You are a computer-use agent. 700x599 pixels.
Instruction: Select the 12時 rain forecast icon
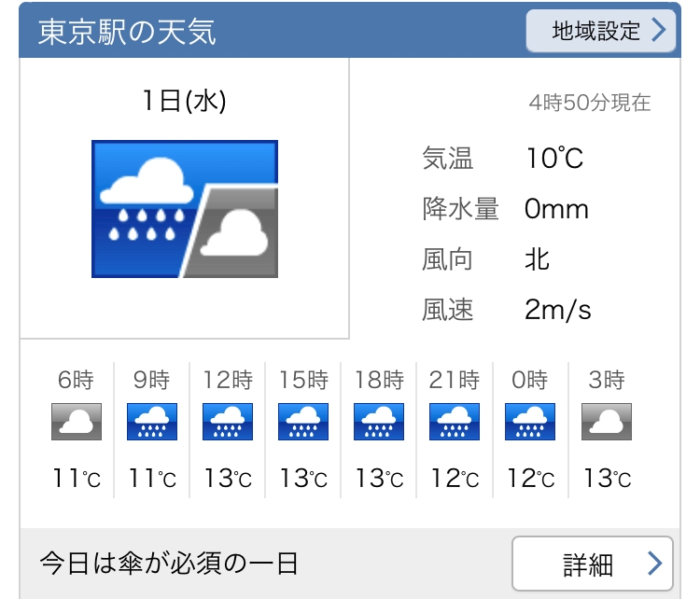(228, 422)
